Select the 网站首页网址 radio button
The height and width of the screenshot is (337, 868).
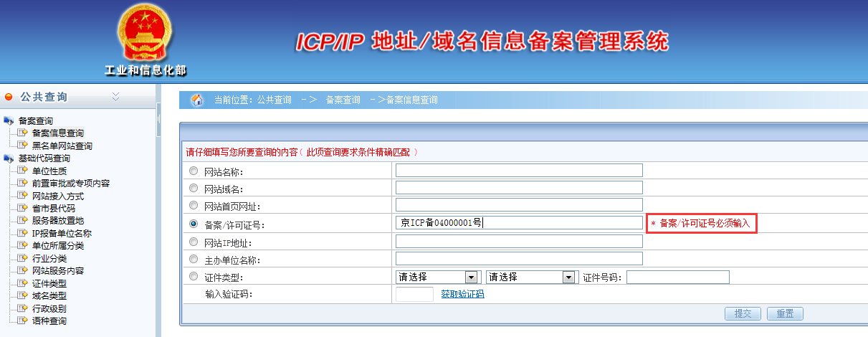(x=194, y=206)
